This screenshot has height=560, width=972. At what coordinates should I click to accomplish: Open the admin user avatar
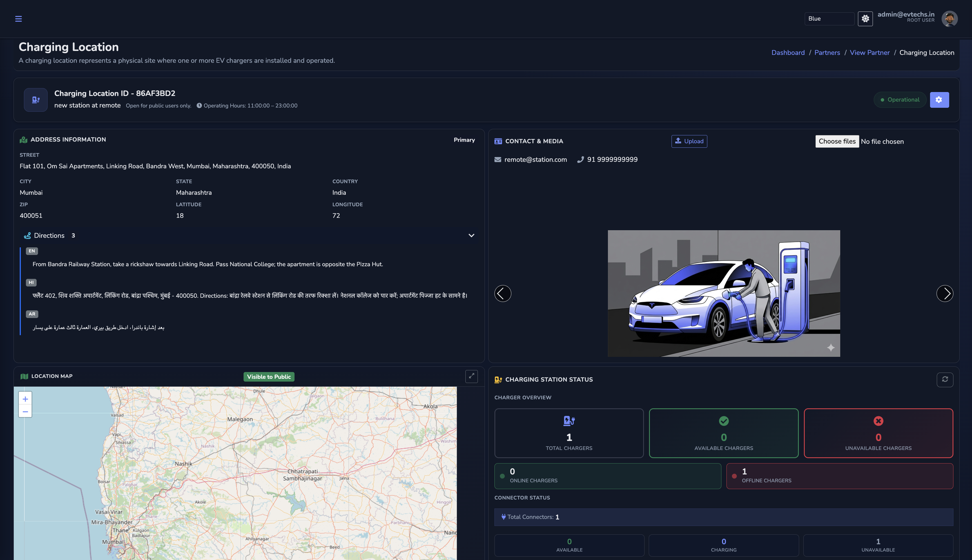[x=949, y=19]
